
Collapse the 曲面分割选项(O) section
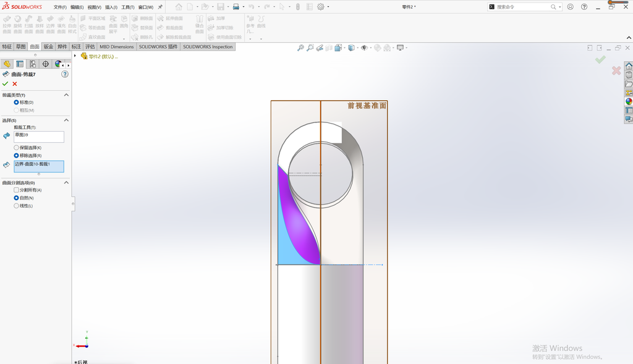(x=66, y=182)
